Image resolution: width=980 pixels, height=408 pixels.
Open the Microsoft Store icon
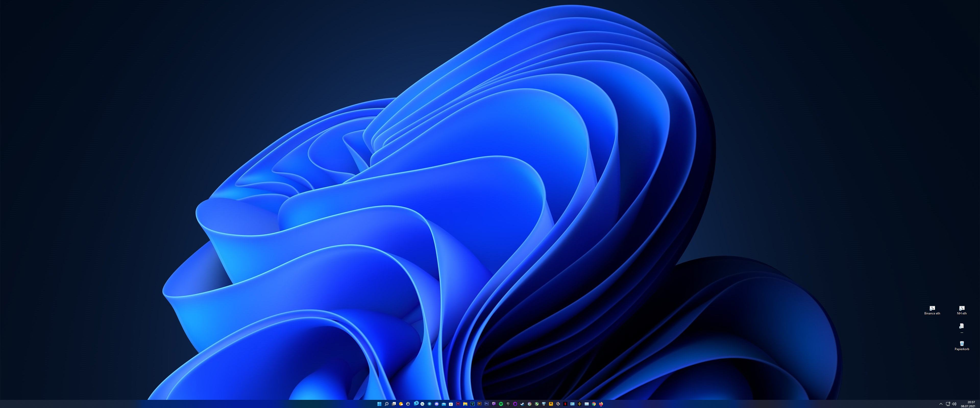[x=451, y=404]
